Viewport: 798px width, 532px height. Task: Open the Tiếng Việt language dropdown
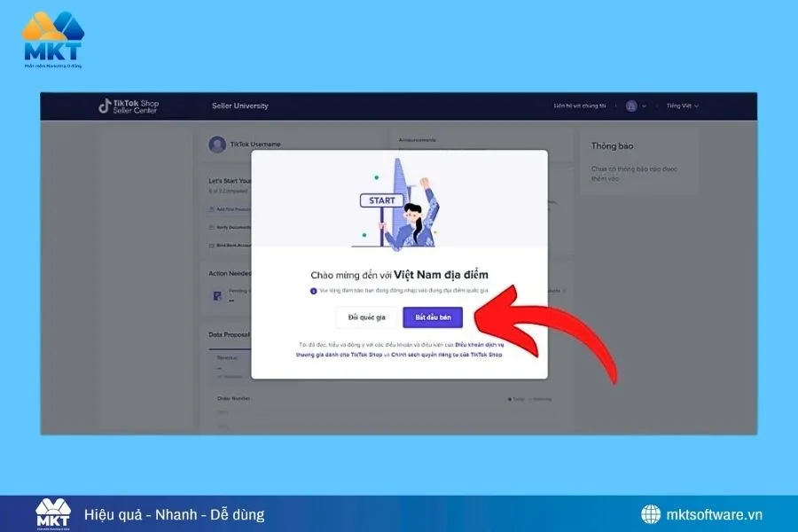point(681,106)
